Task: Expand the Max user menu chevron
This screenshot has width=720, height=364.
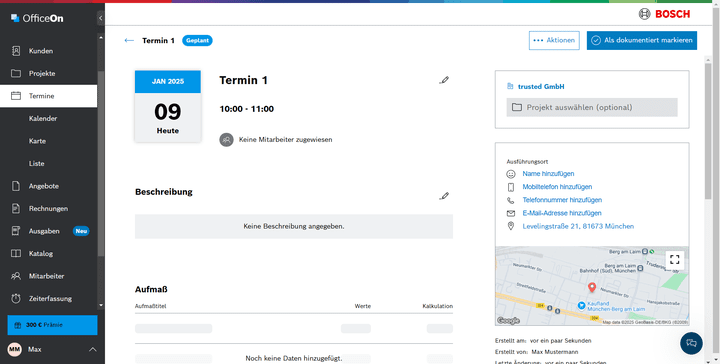Action: [92, 349]
